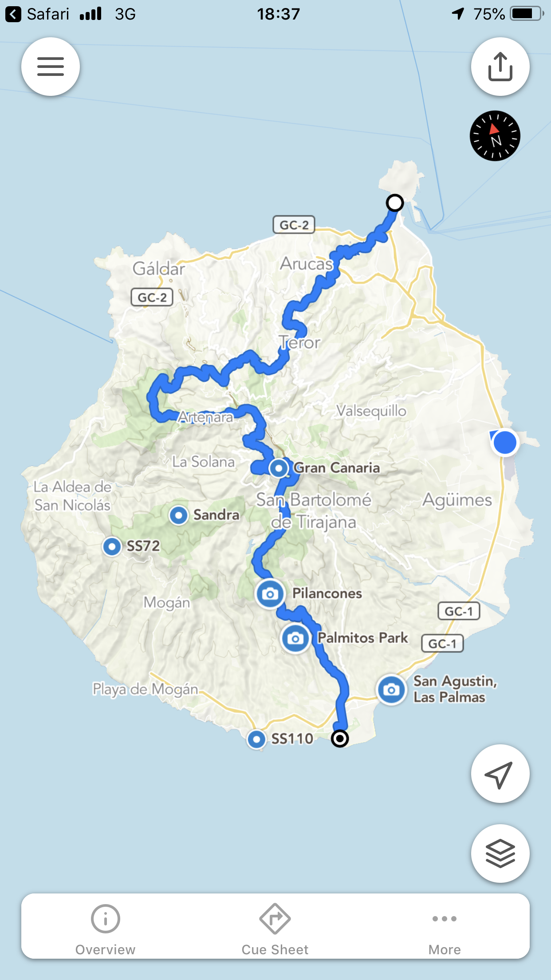Tap the SS110 waypoint marker
The image size is (551, 980).
point(256,739)
